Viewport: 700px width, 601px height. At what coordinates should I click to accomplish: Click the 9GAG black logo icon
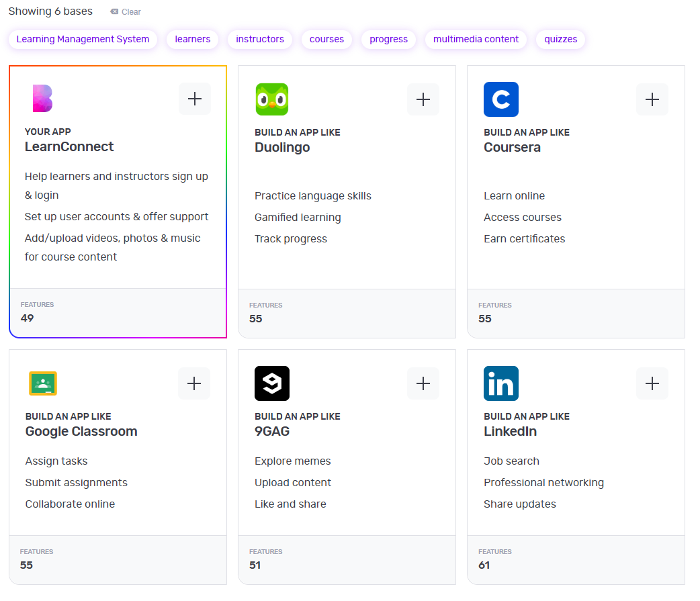[x=272, y=383]
